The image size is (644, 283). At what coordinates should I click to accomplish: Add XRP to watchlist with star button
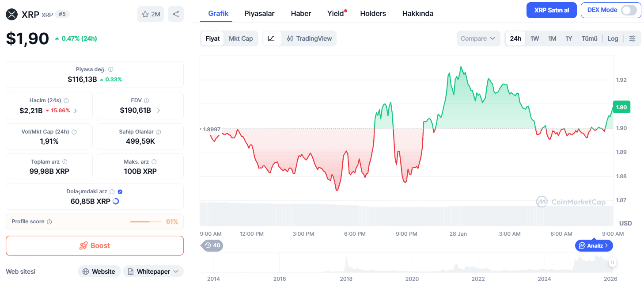[x=151, y=14]
